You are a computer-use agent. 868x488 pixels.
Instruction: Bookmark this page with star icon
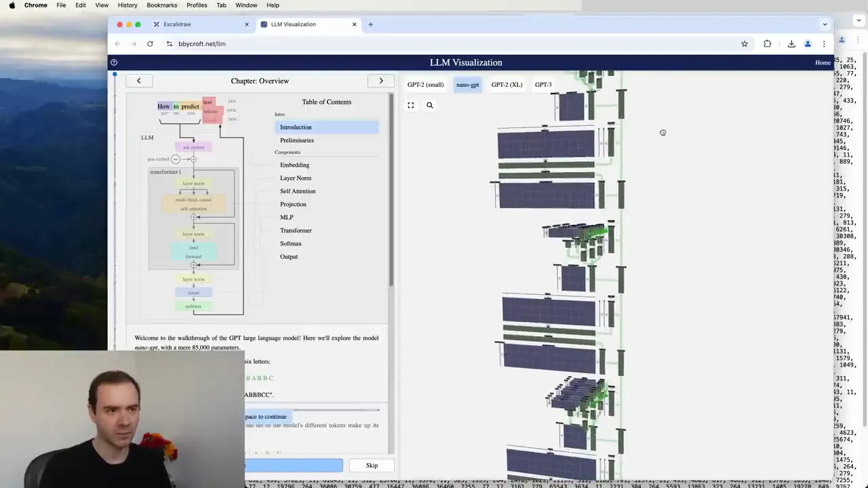tap(745, 43)
